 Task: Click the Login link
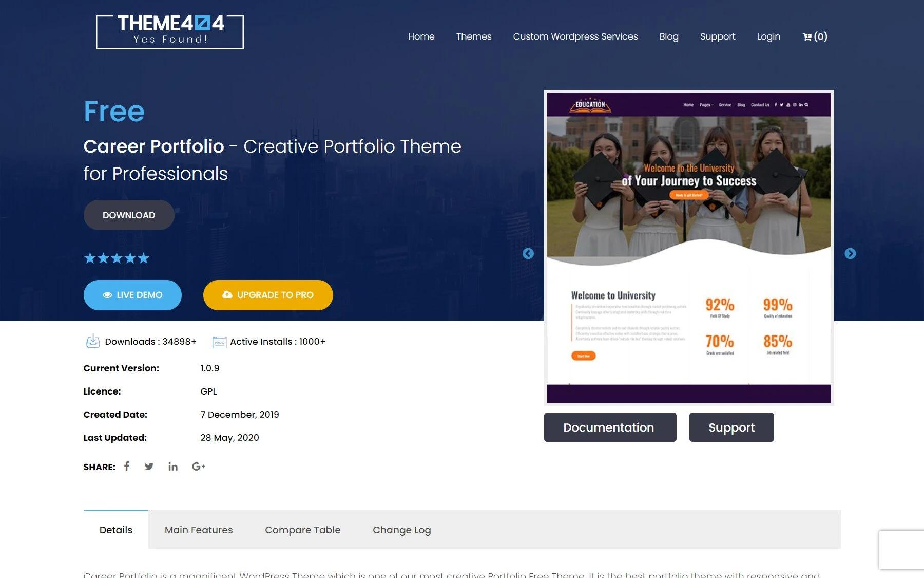pyautogui.click(x=768, y=36)
